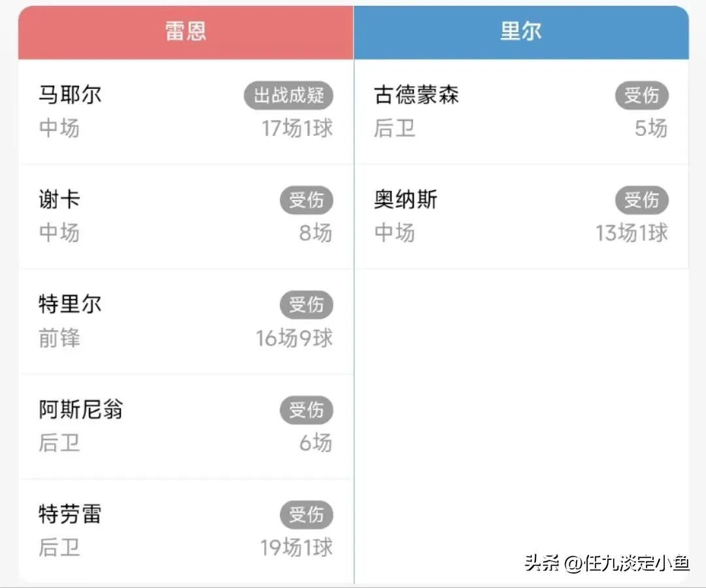
Task: Click the 受伤 badge beside 奥纳斯
Action: (x=642, y=200)
